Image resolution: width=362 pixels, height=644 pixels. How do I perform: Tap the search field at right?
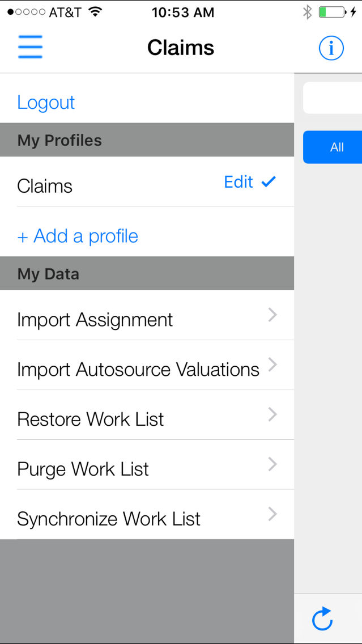point(333,98)
